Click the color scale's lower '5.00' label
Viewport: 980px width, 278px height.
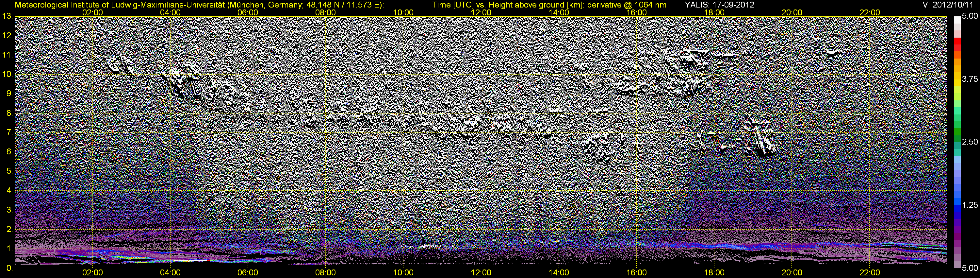tap(970, 268)
